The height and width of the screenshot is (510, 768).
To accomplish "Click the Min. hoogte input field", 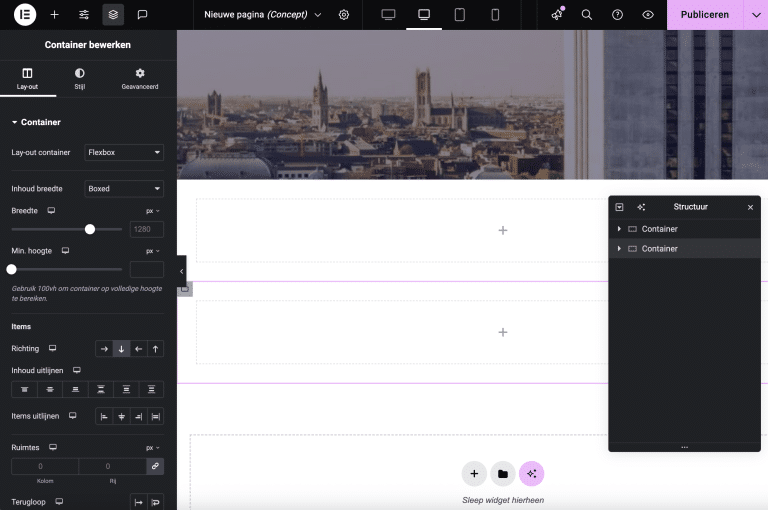I will coord(147,270).
